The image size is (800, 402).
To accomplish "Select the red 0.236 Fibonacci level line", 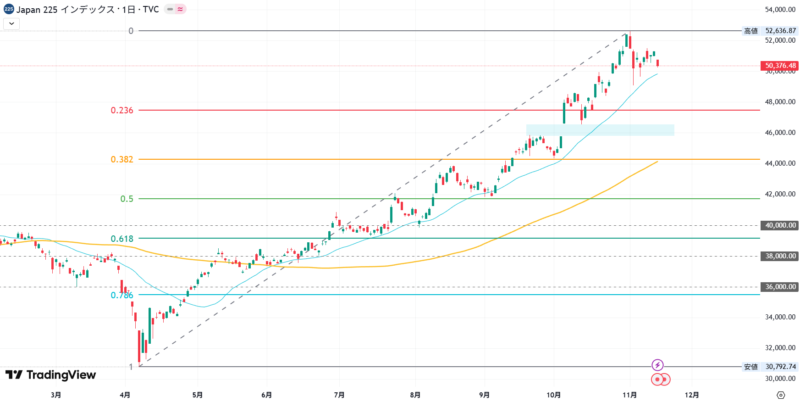I will tap(400, 110).
